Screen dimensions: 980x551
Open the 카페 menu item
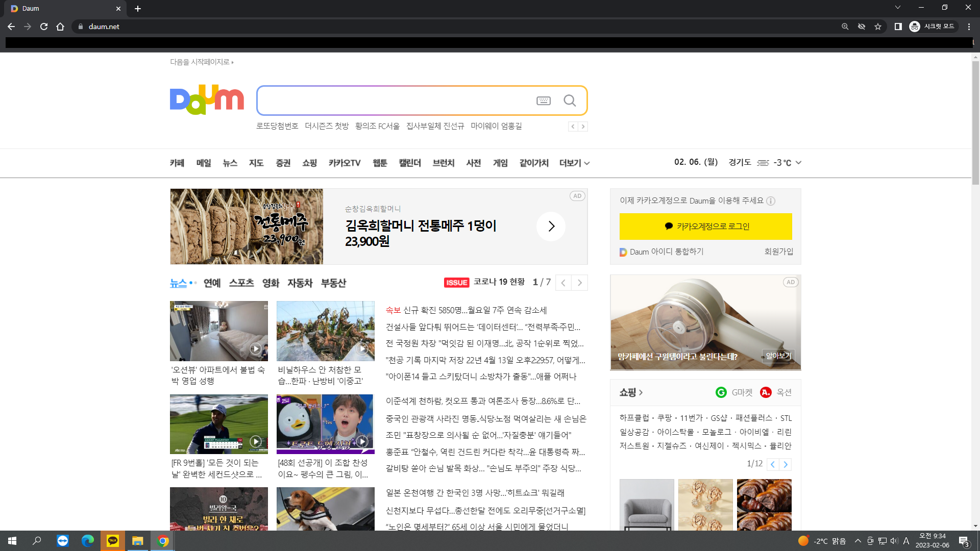[x=177, y=163]
